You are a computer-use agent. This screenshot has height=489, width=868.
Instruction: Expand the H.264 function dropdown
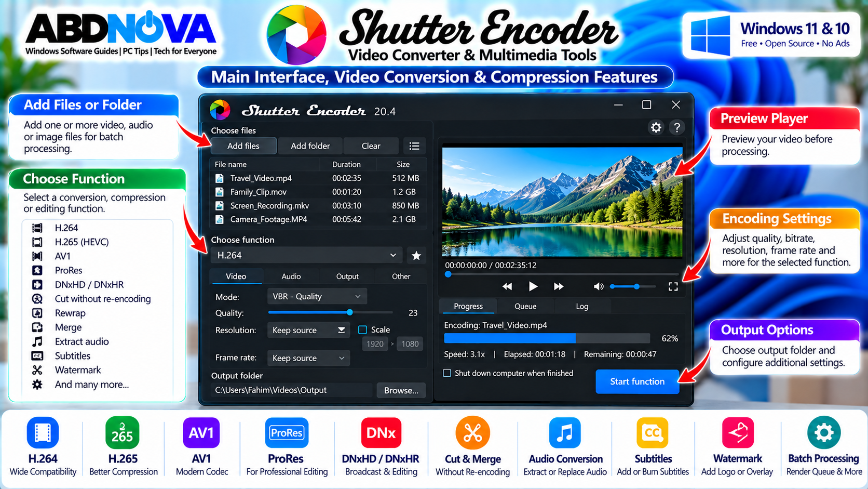(x=306, y=255)
